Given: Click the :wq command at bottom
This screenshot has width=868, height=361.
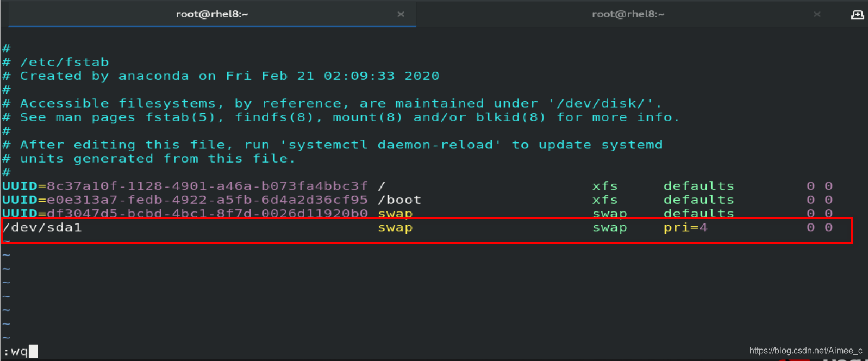Looking at the screenshot, I should 16,351.
